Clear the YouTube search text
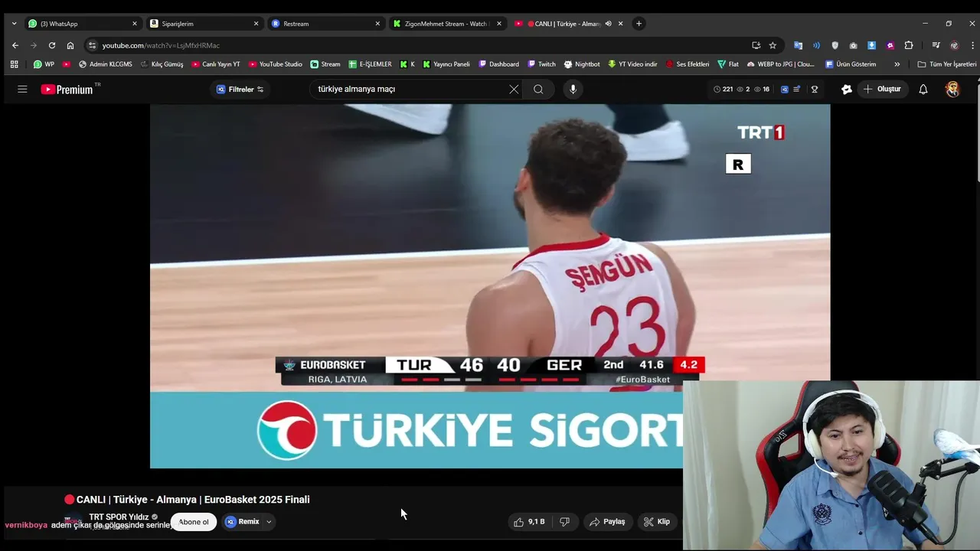The width and height of the screenshot is (980, 551). (514, 90)
